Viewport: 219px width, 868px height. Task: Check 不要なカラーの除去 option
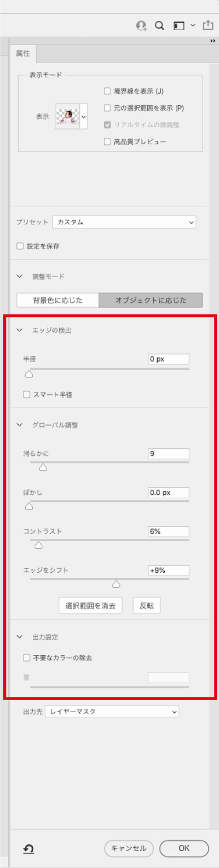coord(26,657)
